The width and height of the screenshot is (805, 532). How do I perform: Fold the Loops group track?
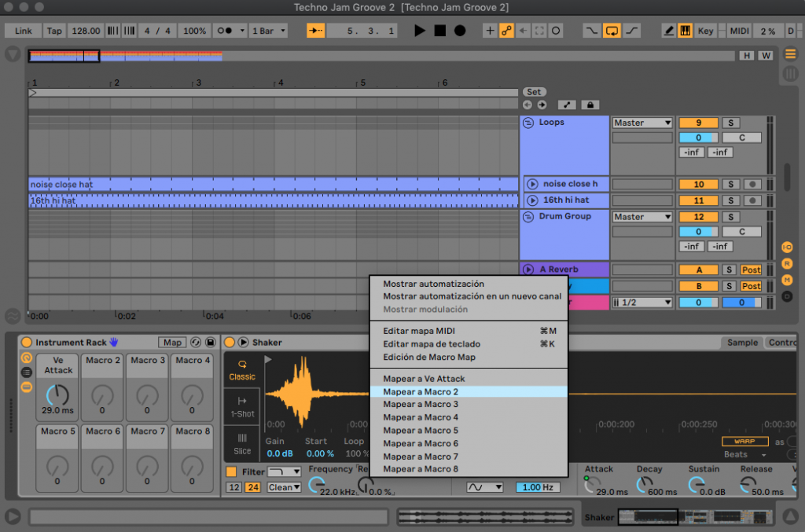[527, 123]
